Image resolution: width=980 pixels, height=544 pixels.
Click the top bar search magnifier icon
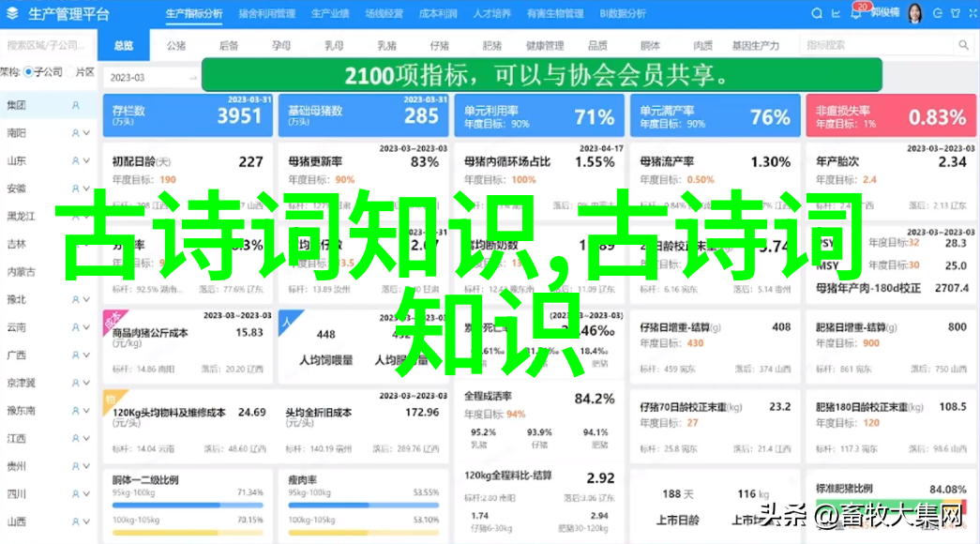click(816, 13)
